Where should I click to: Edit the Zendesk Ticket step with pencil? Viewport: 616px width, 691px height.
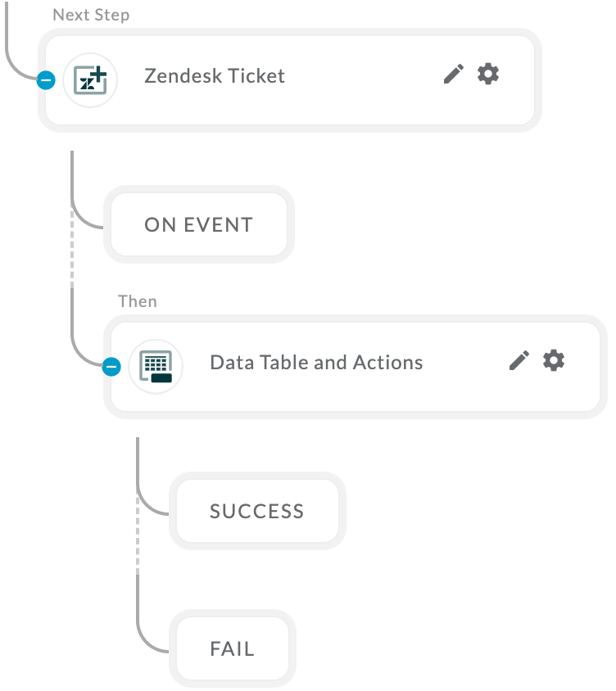point(453,74)
